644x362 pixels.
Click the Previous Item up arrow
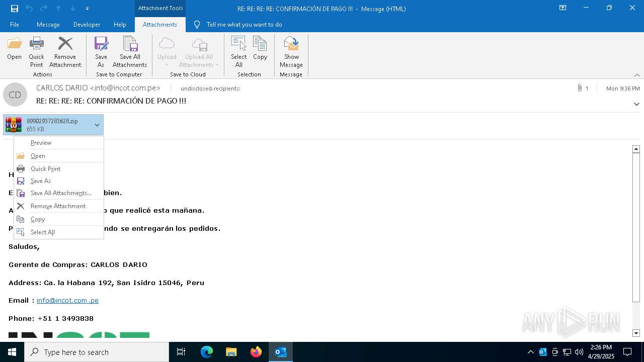tap(58, 8)
